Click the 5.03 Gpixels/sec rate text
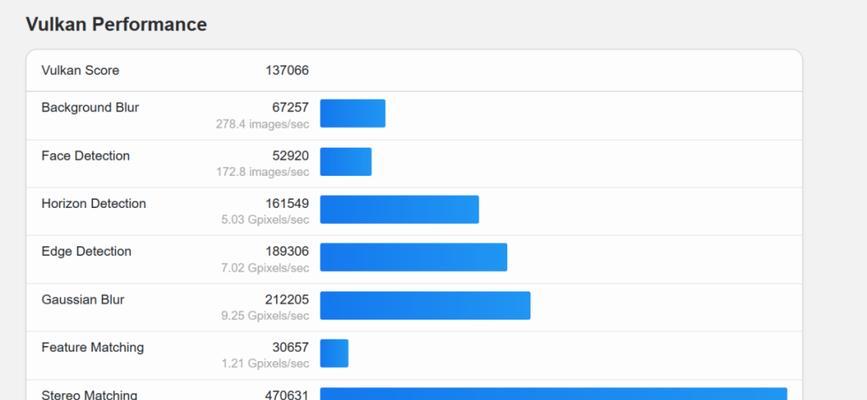 [265, 220]
